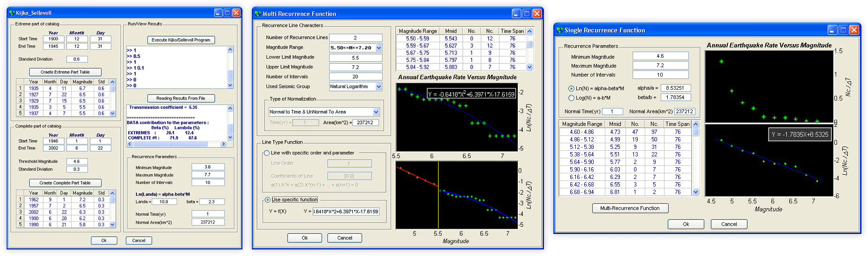Click the Kijko_Sellevoll title bar app icon

(x=12, y=13)
